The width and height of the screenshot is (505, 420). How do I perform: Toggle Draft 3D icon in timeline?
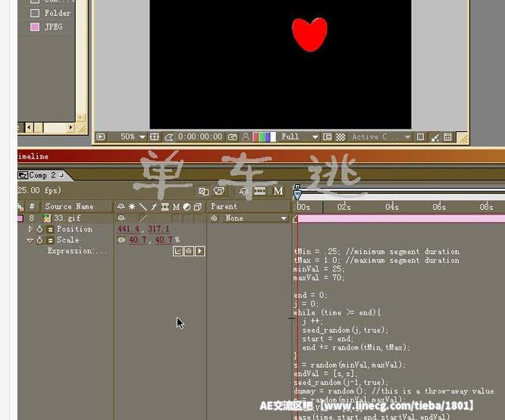218,191
